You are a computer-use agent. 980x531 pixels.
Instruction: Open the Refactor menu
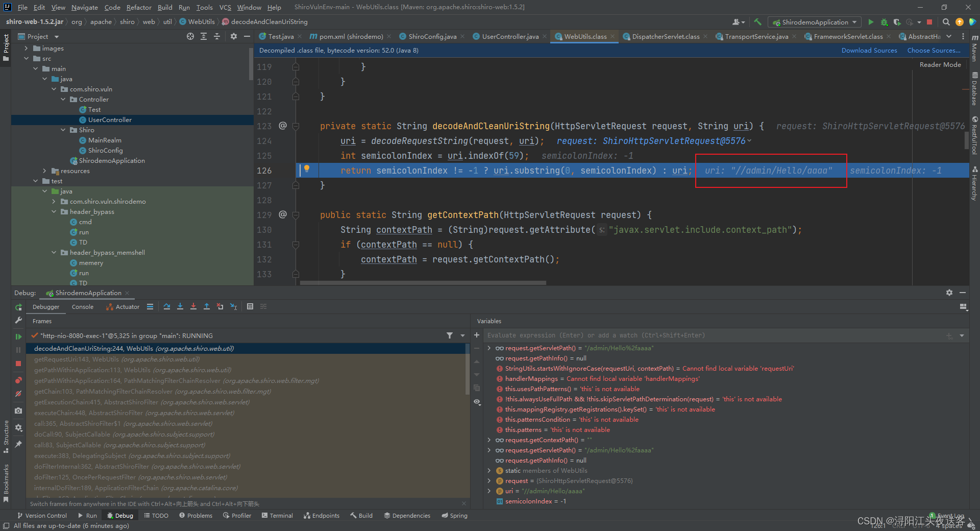(x=139, y=7)
